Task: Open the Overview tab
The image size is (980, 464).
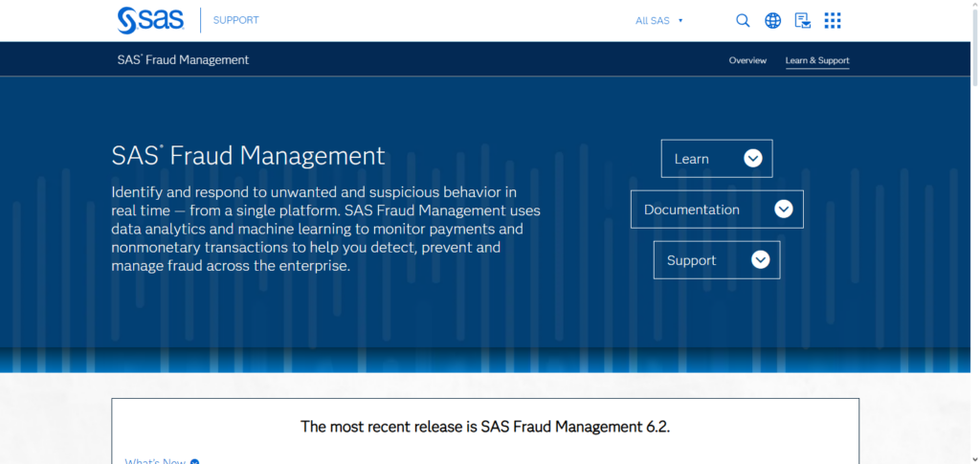Action: pyautogui.click(x=747, y=60)
